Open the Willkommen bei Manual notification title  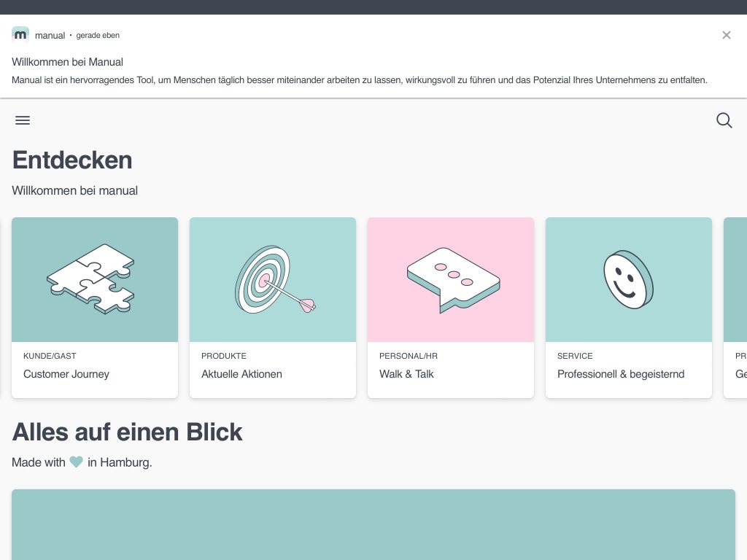[x=67, y=62]
